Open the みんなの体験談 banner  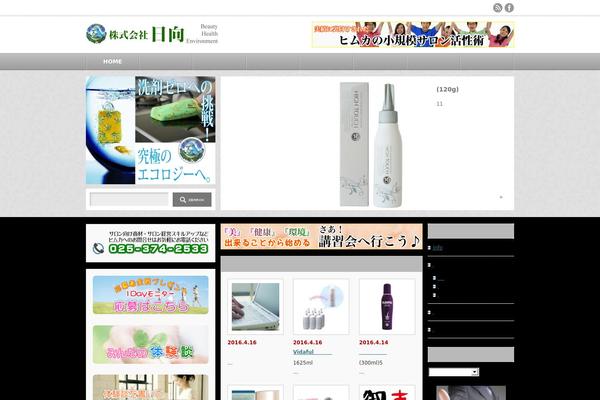(151, 344)
